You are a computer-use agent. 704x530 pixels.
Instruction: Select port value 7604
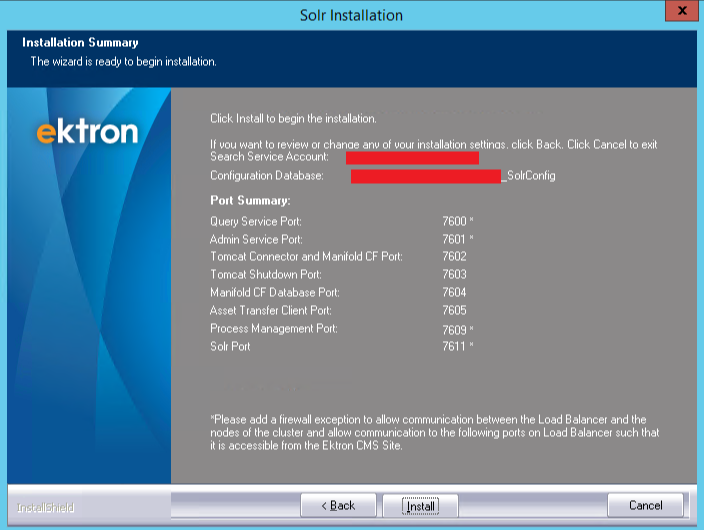pos(454,292)
